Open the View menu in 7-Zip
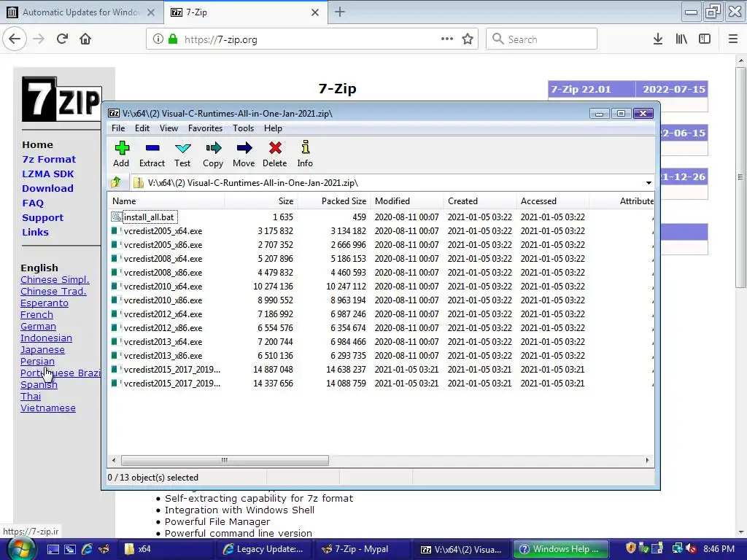 pyautogui.click(x=169, y=128)
